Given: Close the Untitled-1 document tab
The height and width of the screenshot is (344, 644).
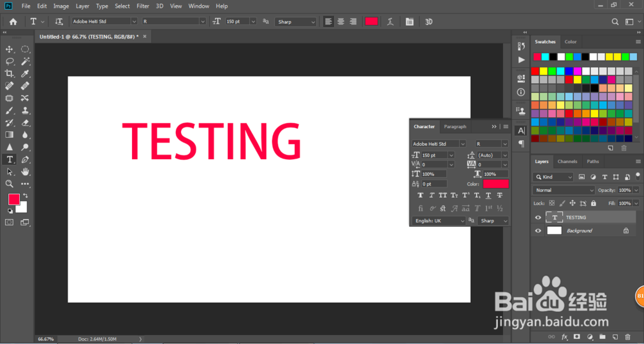Looking at the screenshot, I should coord(144,37).
